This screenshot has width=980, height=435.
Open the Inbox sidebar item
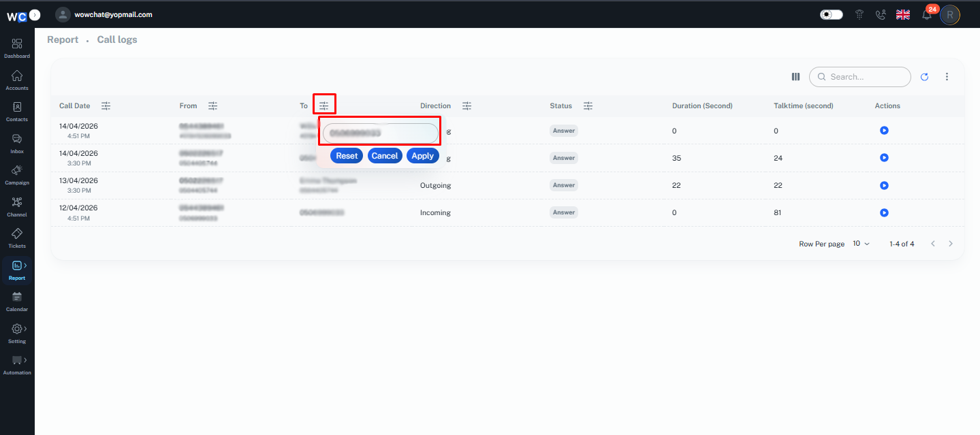point(17,143)
